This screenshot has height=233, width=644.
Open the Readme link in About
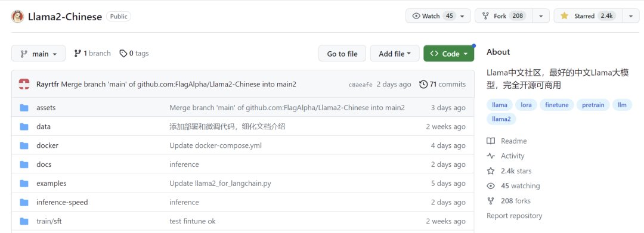click(x=507, y=141)
